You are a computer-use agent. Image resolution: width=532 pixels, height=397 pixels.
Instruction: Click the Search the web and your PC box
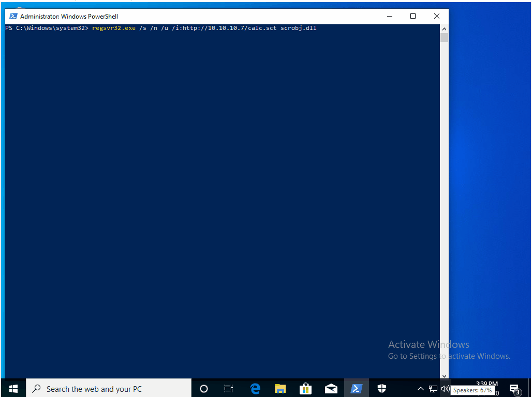tap(109, 389)
